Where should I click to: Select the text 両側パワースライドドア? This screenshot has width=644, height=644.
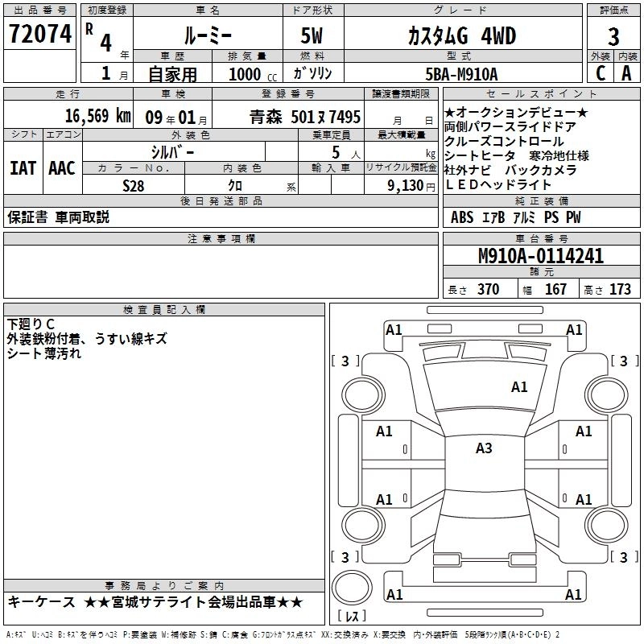click(x=510, y=127)
